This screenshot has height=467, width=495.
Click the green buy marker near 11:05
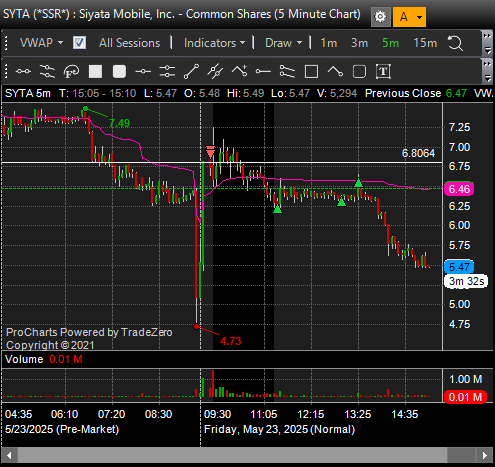coord(277,209)
